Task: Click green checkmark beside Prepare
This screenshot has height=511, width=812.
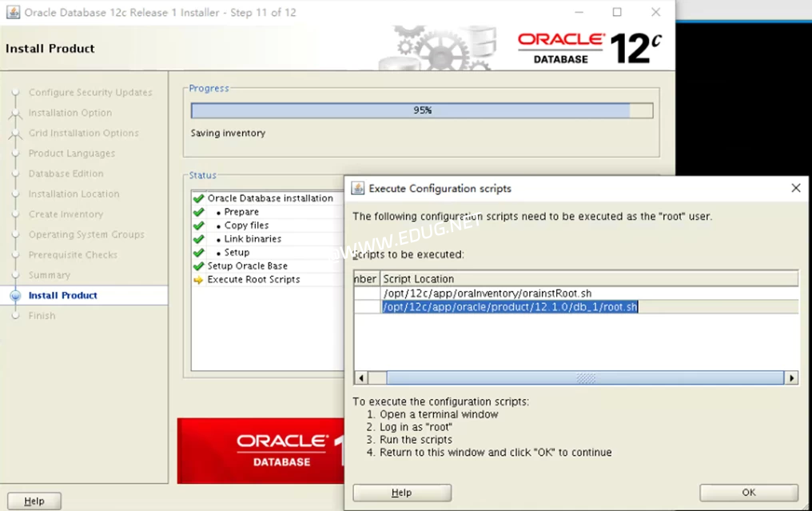Action: pos(198,212)
